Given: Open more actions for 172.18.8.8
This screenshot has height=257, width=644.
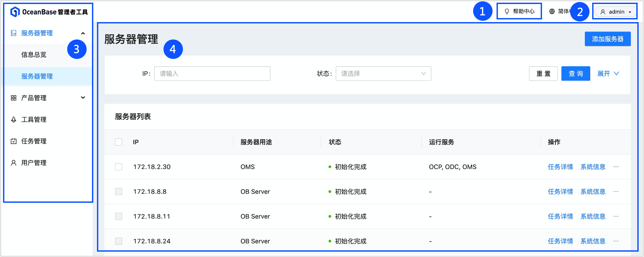Looking at the screenshot, I should click(x=616, y=191).
